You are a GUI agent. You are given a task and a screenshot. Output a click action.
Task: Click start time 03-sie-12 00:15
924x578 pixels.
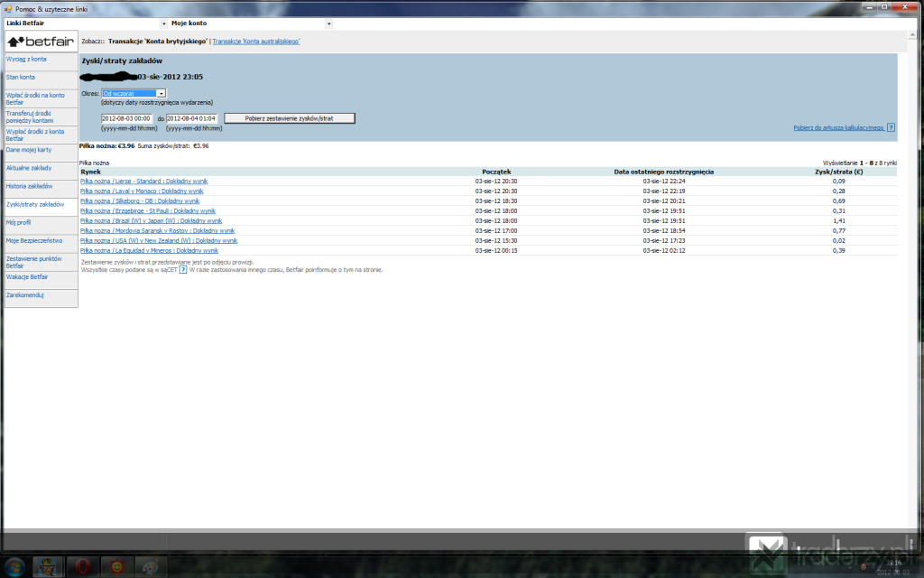[x=496, y=251]
